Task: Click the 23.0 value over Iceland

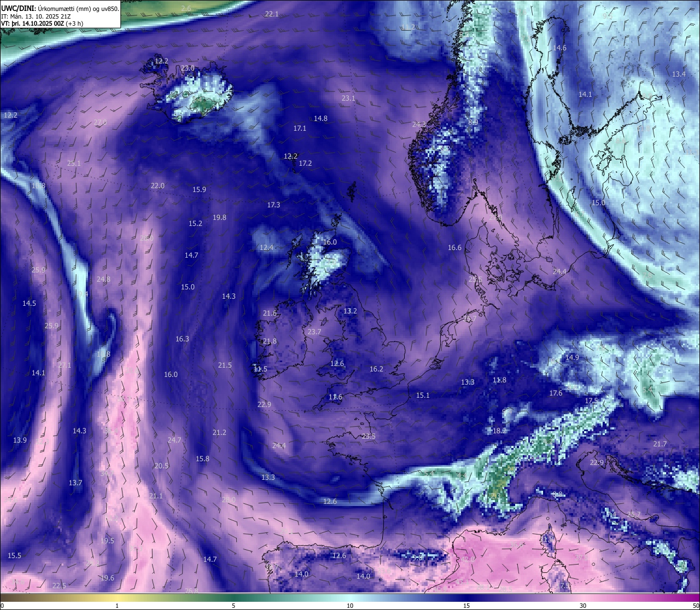Action: point(188,68)
